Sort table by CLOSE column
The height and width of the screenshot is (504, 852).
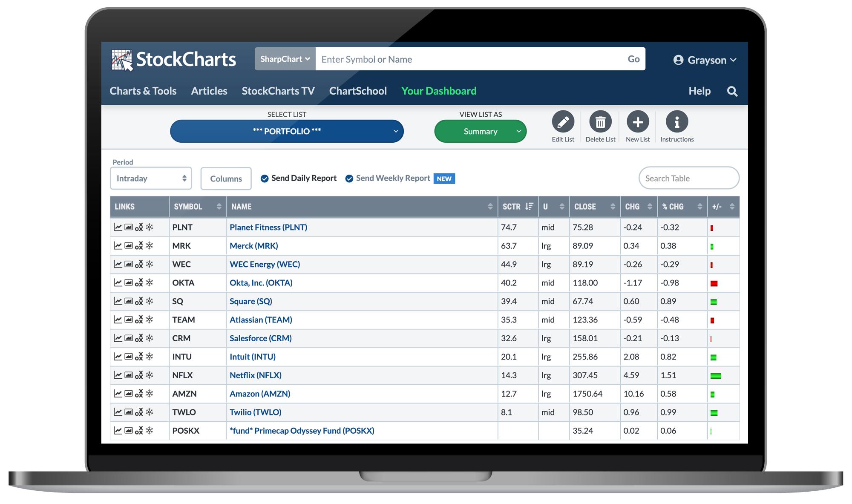pyautogui.click(x=595, y=207)
